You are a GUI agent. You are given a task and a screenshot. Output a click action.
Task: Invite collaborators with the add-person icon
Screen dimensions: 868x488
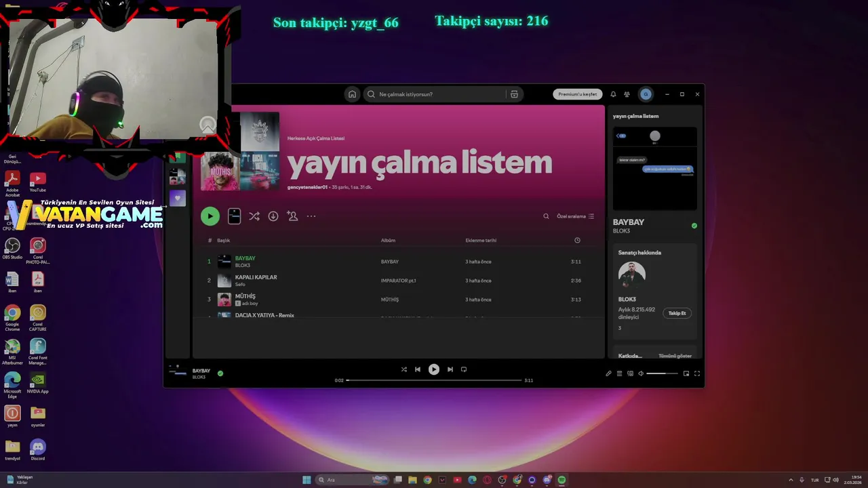coord(292,216)
